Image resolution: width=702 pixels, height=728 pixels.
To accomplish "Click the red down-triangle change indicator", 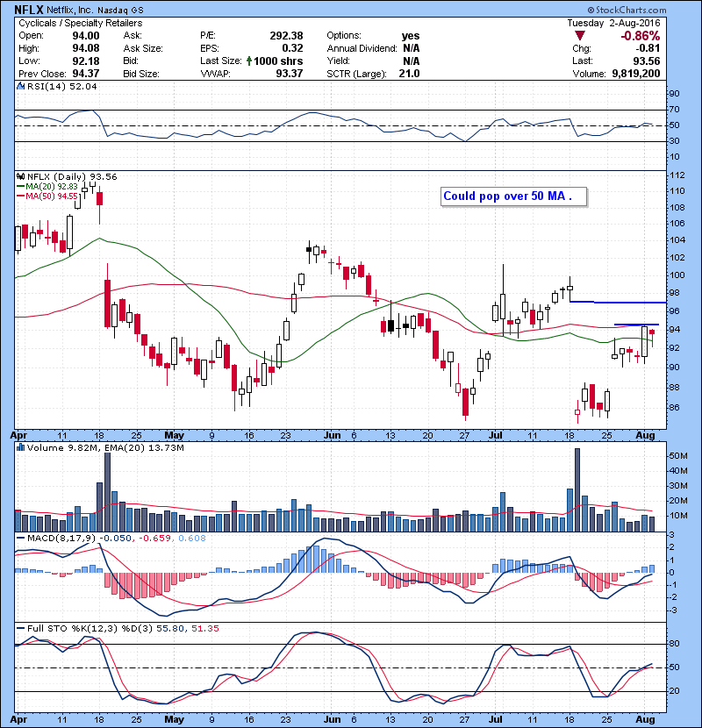I will (579, 35).
